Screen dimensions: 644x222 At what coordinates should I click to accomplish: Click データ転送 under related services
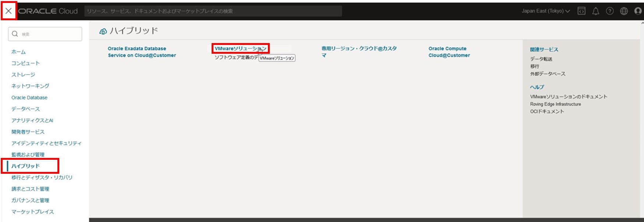541,59
